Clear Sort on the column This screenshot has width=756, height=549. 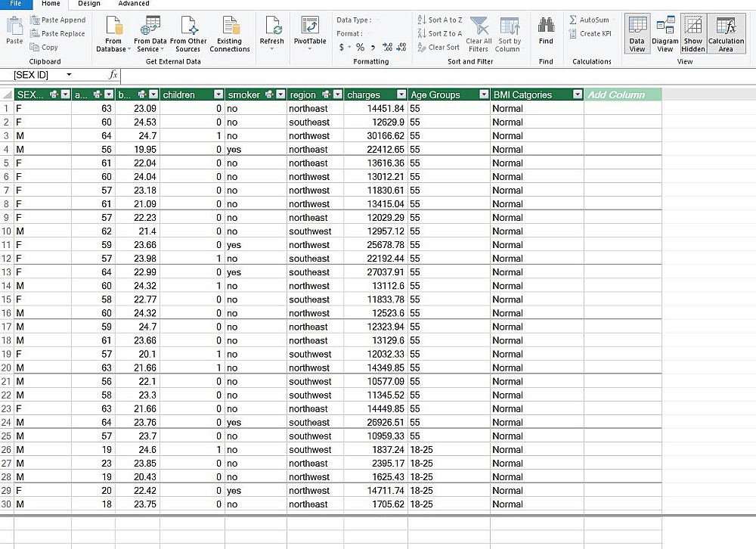click(438, 47)
